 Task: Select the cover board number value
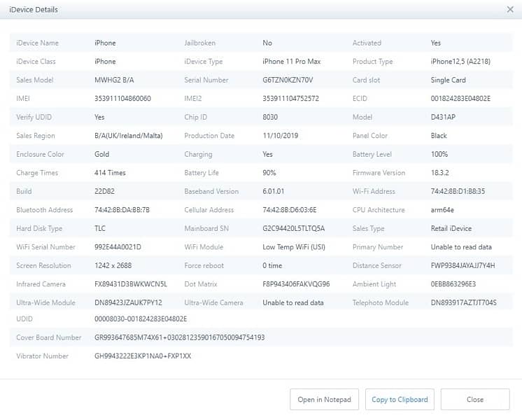(x=179, y=337)
